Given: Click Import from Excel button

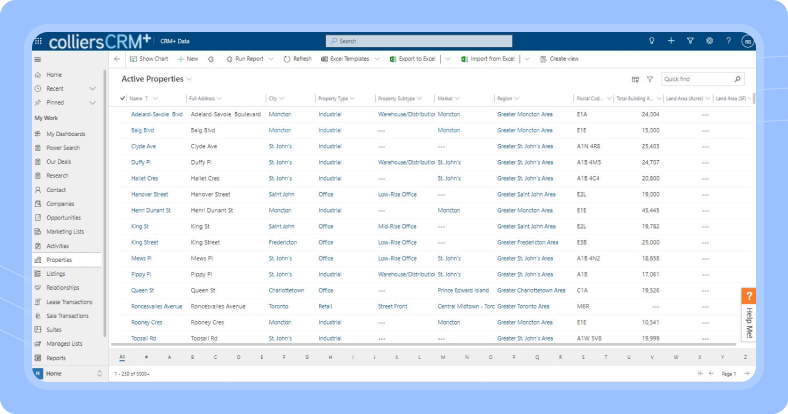Looking at the screenshot, I should tap(488, 59).
